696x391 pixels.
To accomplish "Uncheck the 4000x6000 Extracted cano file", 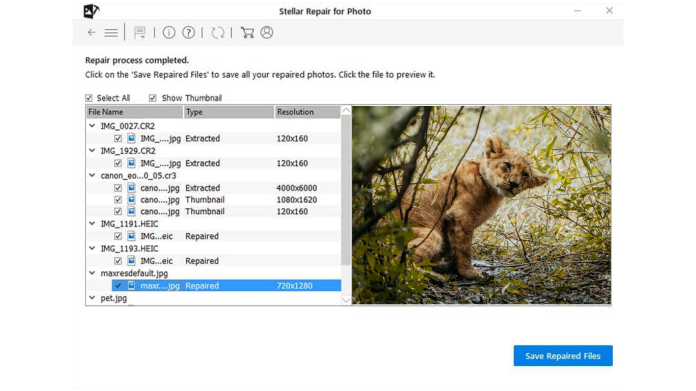I will pyautogui.click(x=118, y=188).
